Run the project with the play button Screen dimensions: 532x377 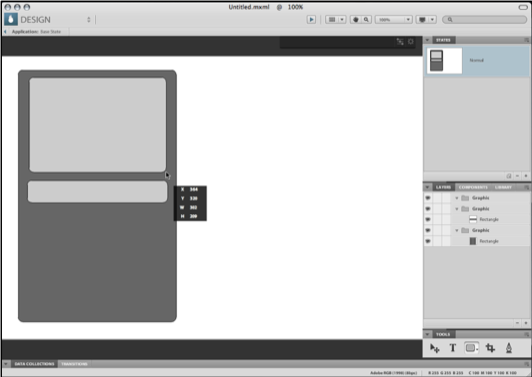click(311, 20)
